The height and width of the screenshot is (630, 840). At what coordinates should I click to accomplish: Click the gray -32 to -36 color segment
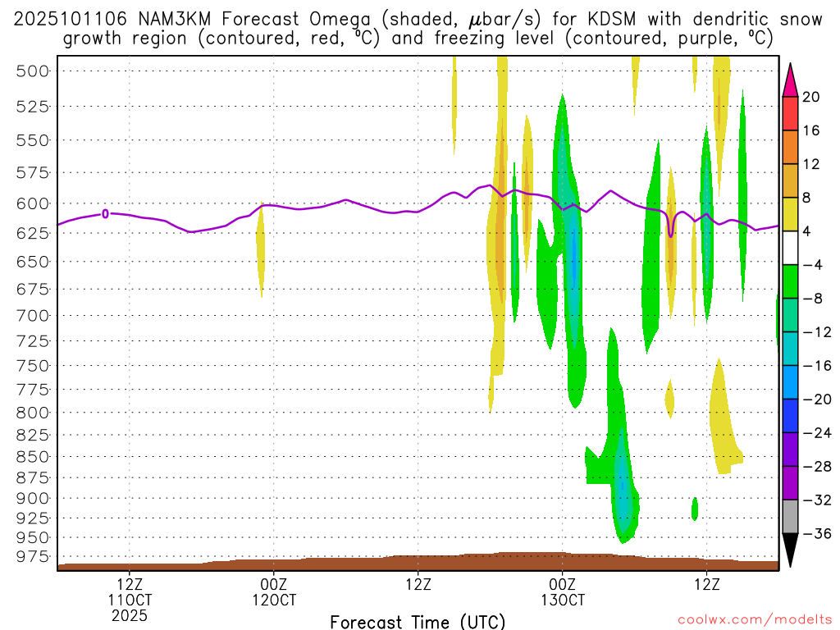coord(790,517)
